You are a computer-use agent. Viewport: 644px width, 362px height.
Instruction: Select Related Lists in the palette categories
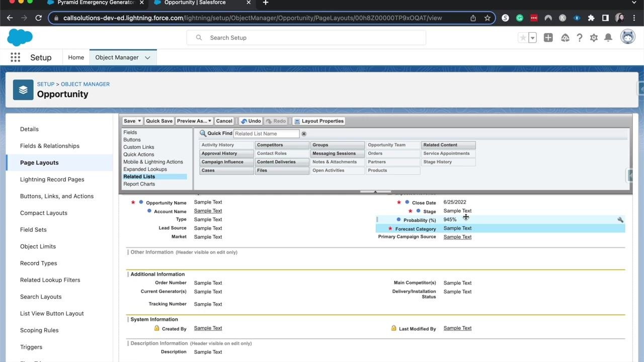coord(154,176)
